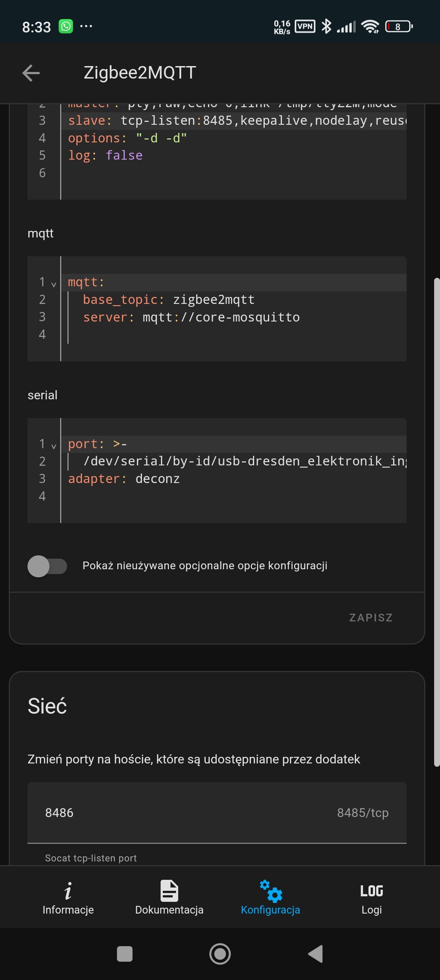Save configuration with ZAPISZ button
Screen dimensions: 440x980
click(x=371, y=617)
